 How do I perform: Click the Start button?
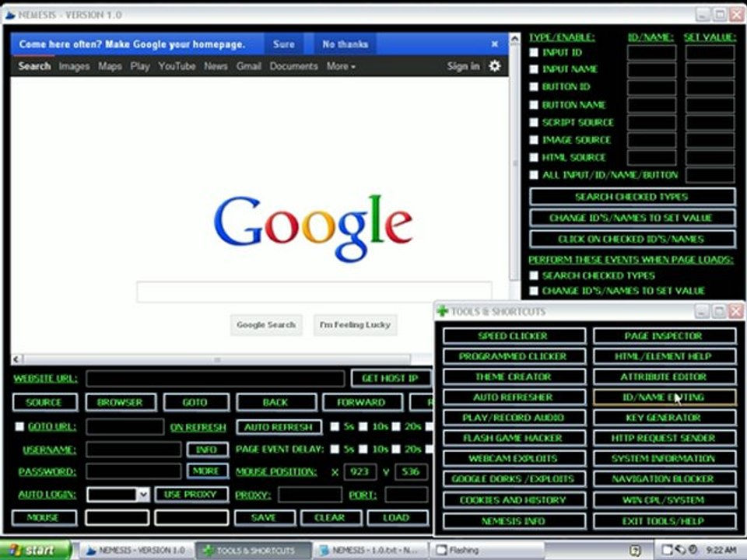[35, 550]
